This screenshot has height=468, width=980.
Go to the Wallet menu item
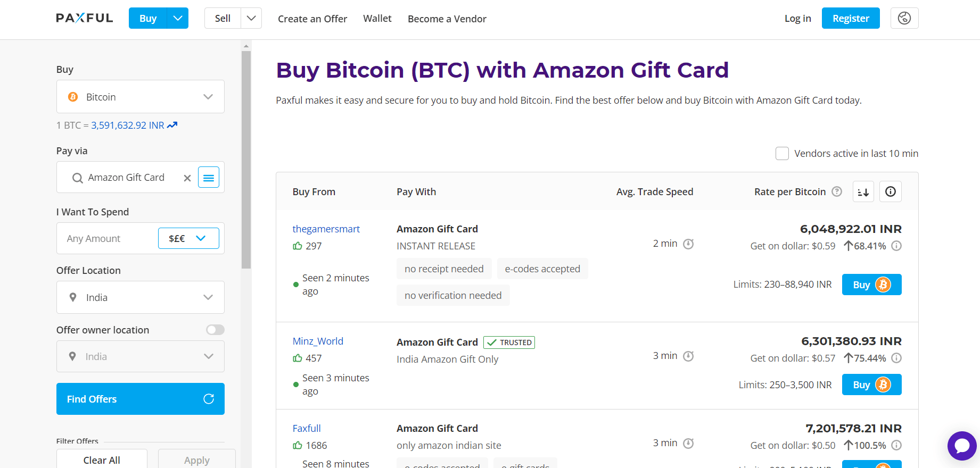click(377, 18)
